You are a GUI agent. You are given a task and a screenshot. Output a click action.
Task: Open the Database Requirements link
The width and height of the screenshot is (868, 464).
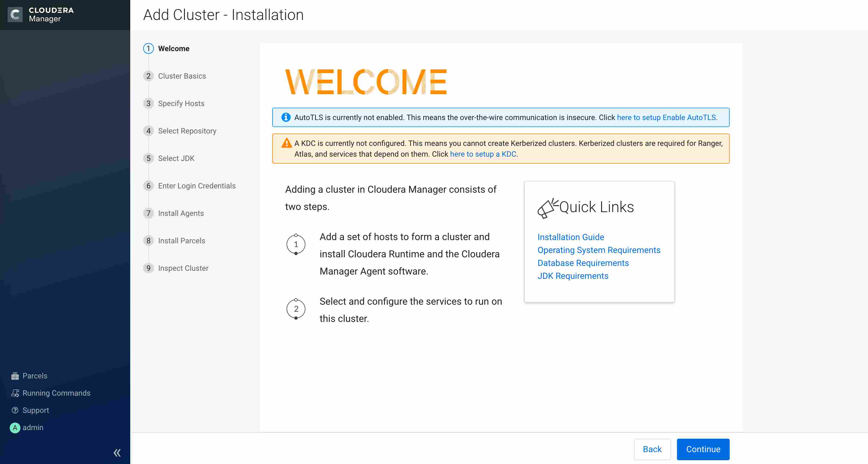583,263
